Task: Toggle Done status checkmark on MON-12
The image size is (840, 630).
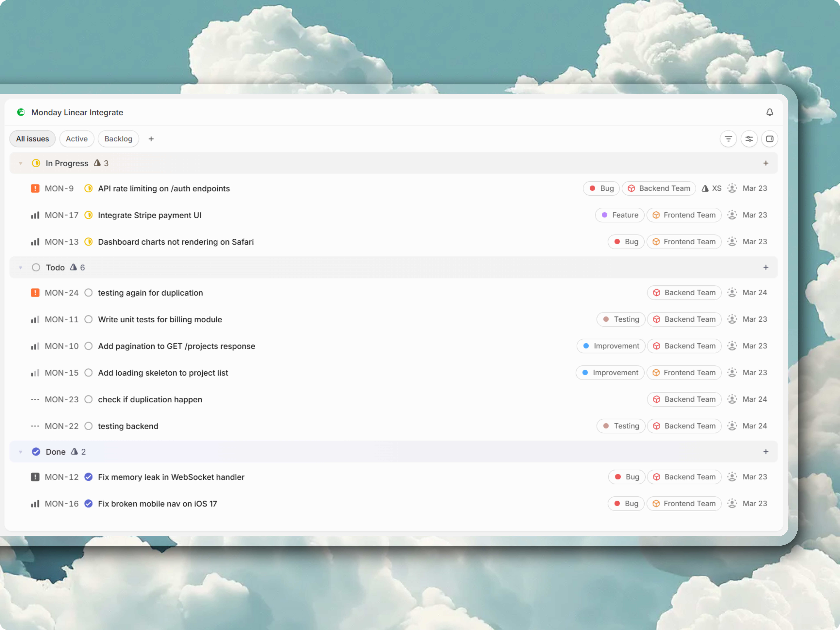Action: pyautogui.click(x=89, y=477)
